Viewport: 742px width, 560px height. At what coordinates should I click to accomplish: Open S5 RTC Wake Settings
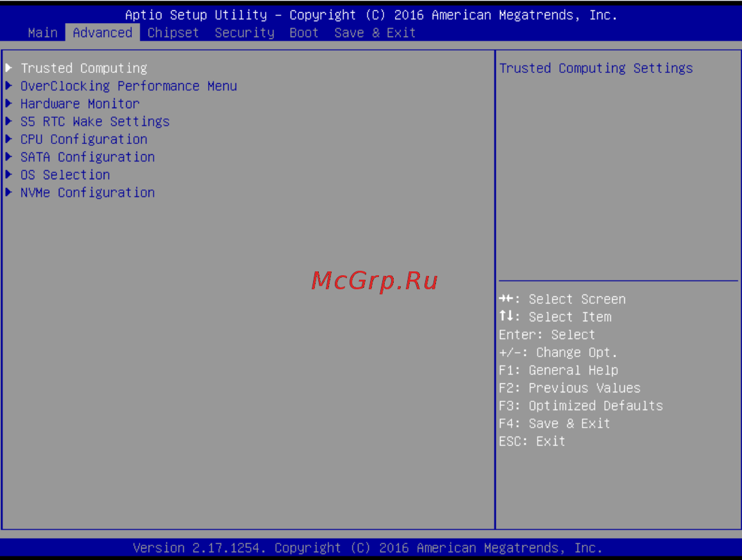(x=95, y=122)
